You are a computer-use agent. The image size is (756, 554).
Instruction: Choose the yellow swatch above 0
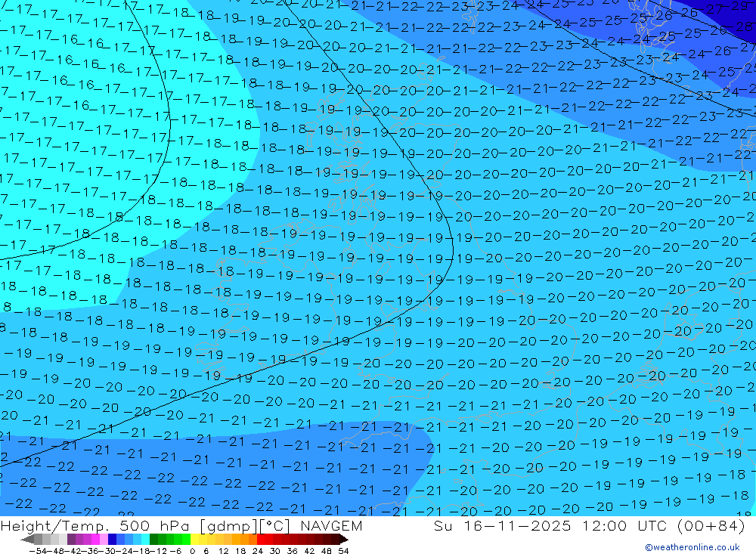pyautogui.click(x=195, y=539)
